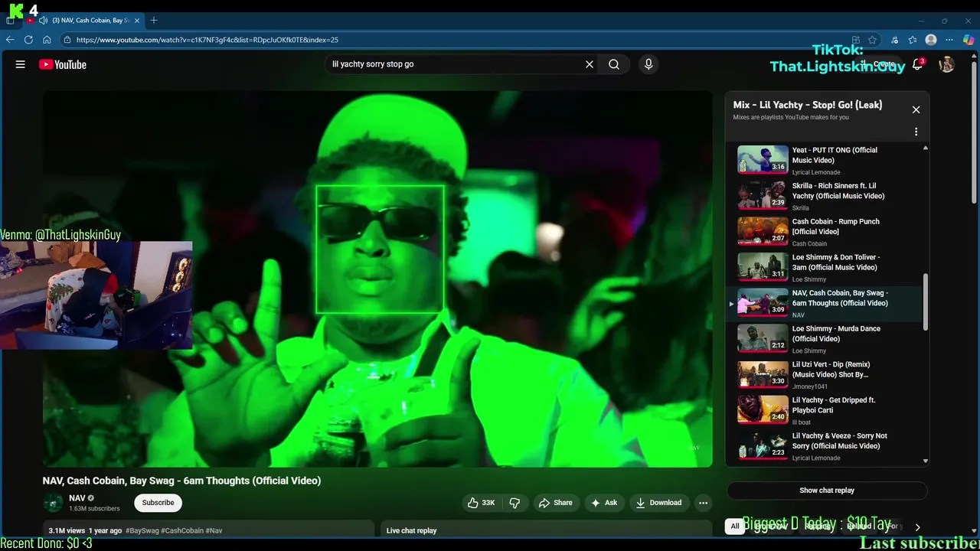Open the tab actions menu icon
980x551 pixels.
10,20
